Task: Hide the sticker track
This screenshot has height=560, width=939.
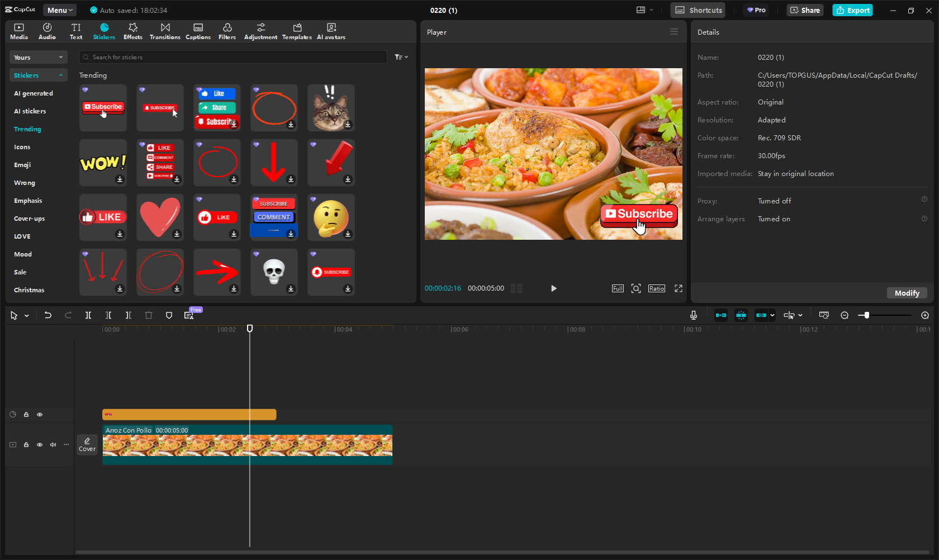Action: pos(40,415)
